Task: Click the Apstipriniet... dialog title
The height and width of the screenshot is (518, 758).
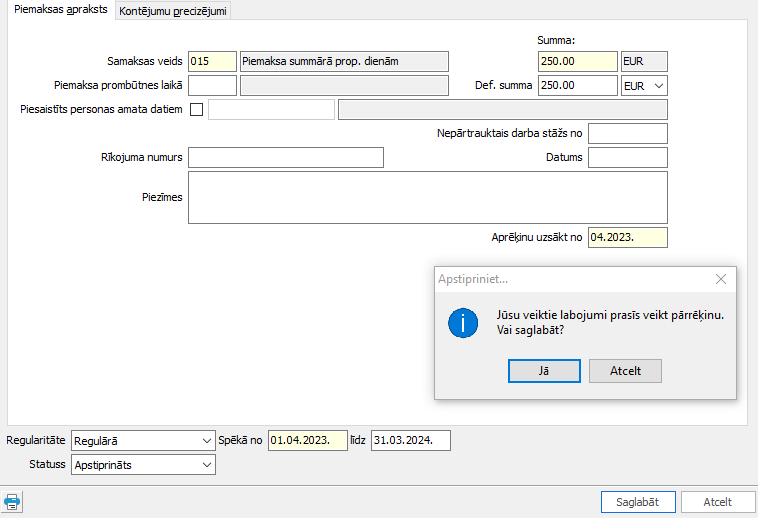Action: pyautogui.click(x=473, y=279)
